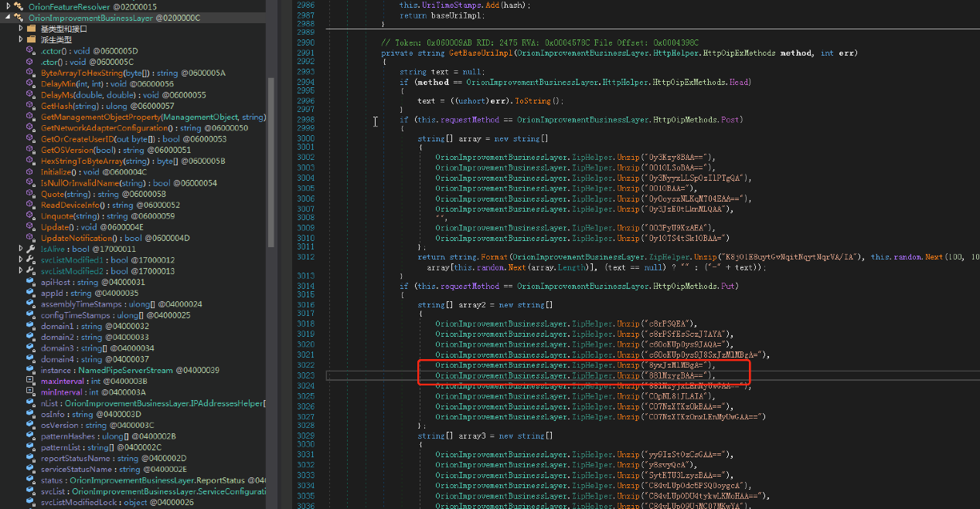This screenshot has width=980, height=509.
Task: Click the method icon beside GetHash(string)
Action: coord(32,105)
